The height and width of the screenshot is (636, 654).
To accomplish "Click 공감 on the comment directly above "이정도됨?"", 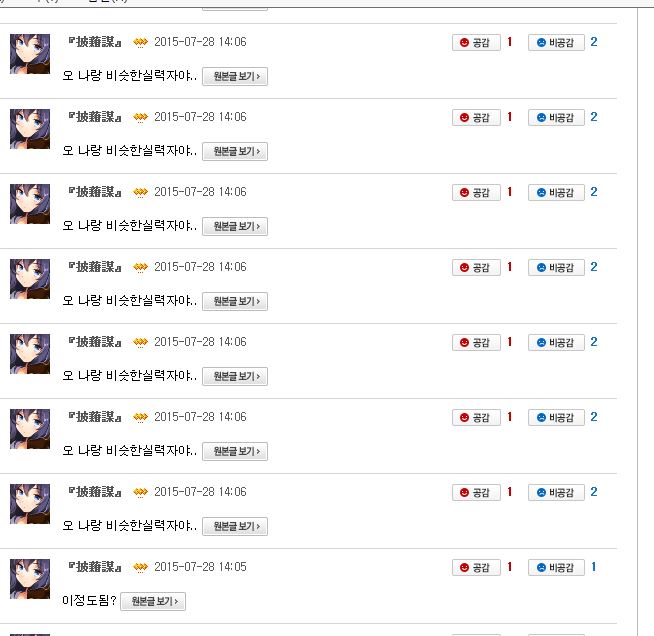I will (x=476, y=492).
